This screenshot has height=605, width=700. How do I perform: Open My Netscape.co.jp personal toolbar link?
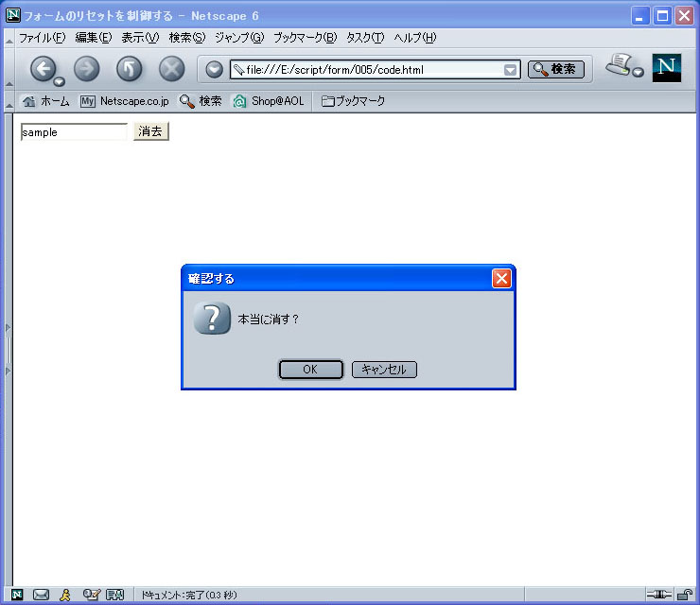tap(125, 101)
